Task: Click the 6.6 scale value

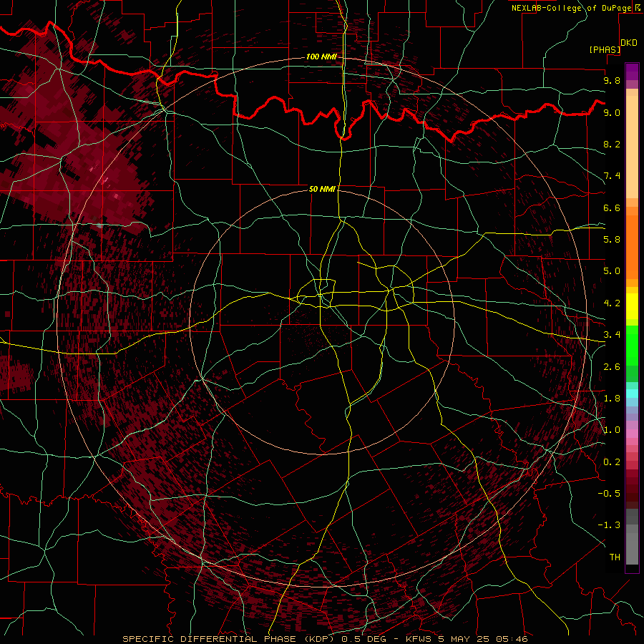Action: [x=612, y=208]
